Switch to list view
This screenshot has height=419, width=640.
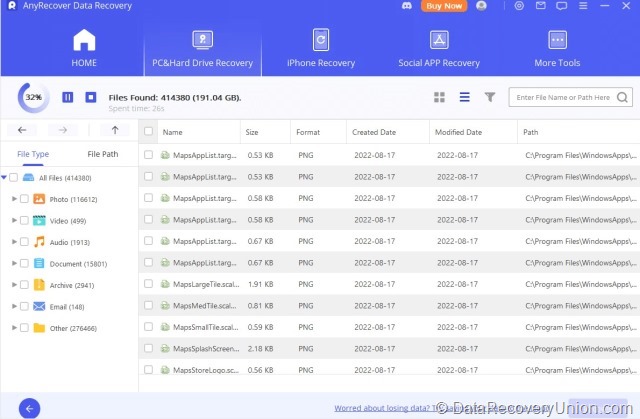tap(464, 97)
